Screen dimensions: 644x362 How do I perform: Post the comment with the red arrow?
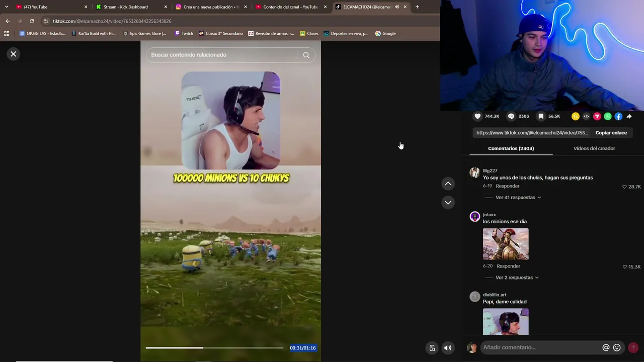(633, 347)
